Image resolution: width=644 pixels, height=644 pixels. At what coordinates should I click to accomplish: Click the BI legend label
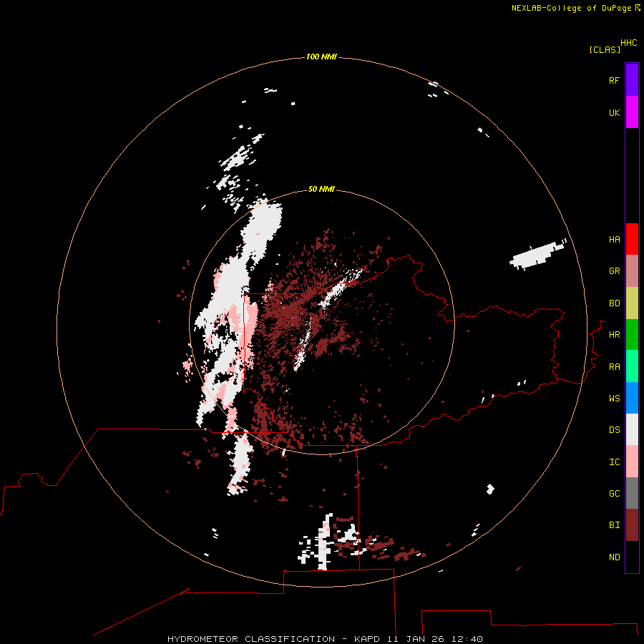point(615,525)
